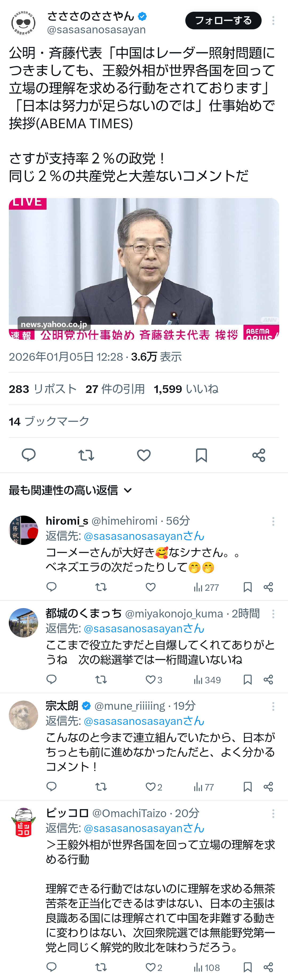Repost the main post

(86, 455)
